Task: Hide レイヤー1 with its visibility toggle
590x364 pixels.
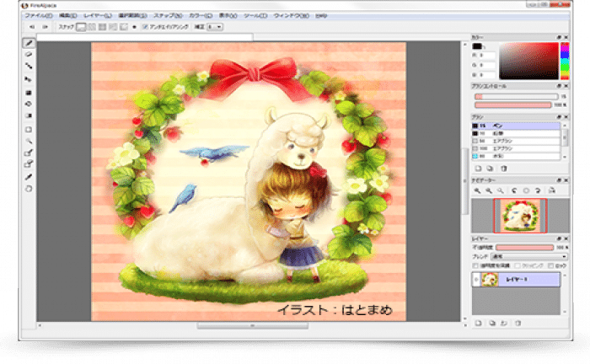Action: 476,280
